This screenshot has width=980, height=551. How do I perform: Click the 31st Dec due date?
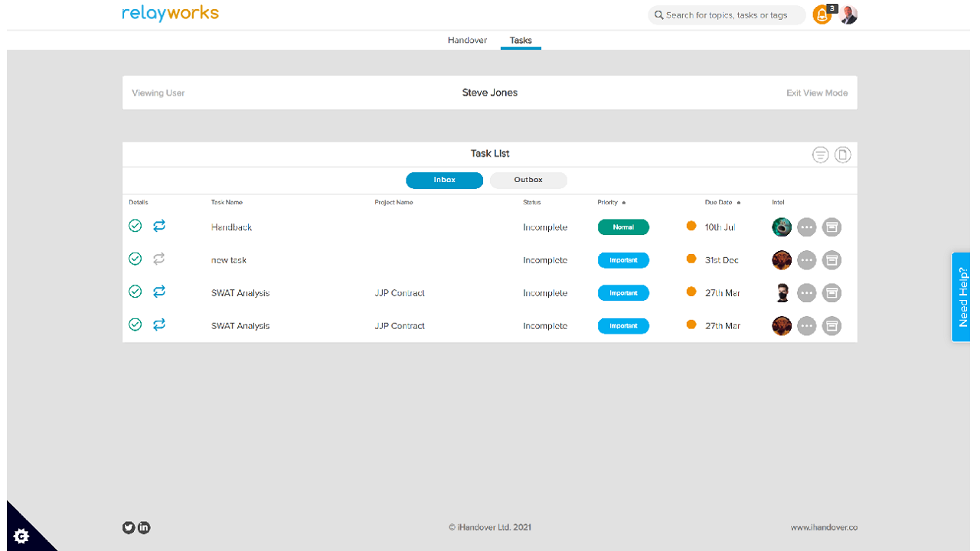[x=722, y=260]
